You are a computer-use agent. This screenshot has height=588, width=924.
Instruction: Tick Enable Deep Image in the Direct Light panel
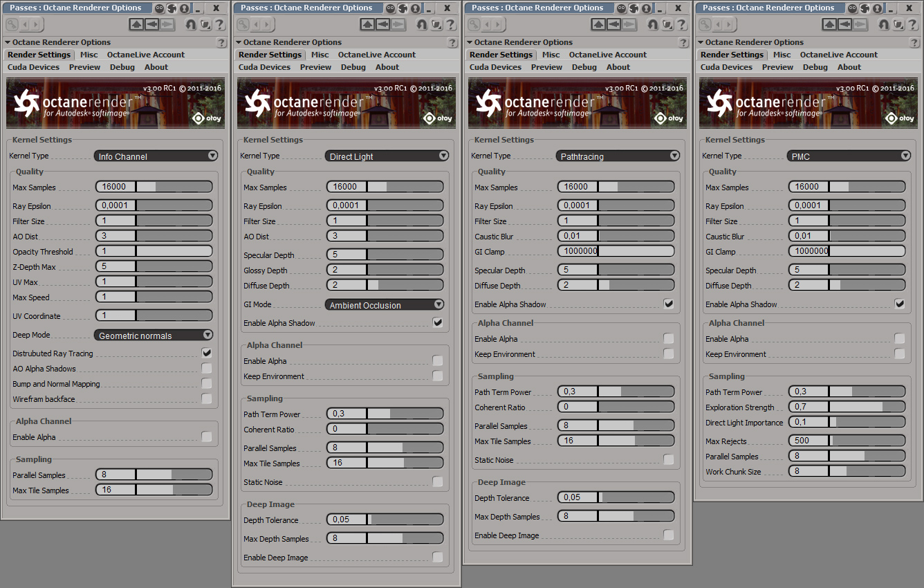pyautogui.click(x=438, y=557)
